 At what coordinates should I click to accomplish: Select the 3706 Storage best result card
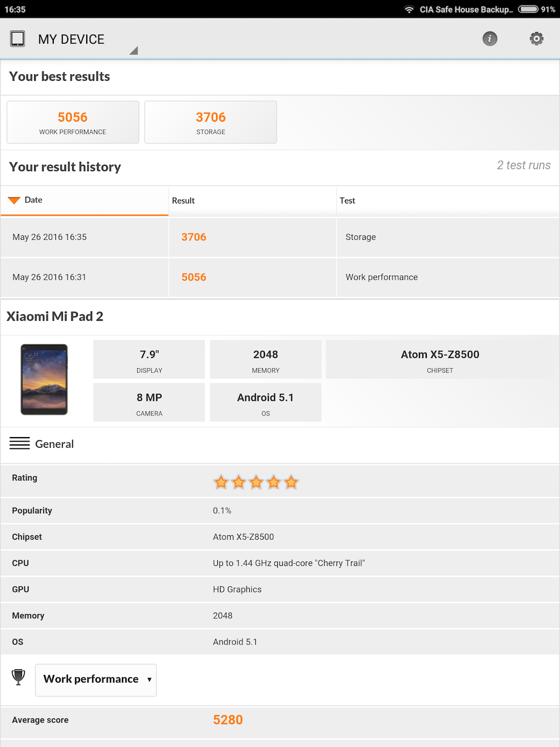pyautogui.click(x=211, y=122)
